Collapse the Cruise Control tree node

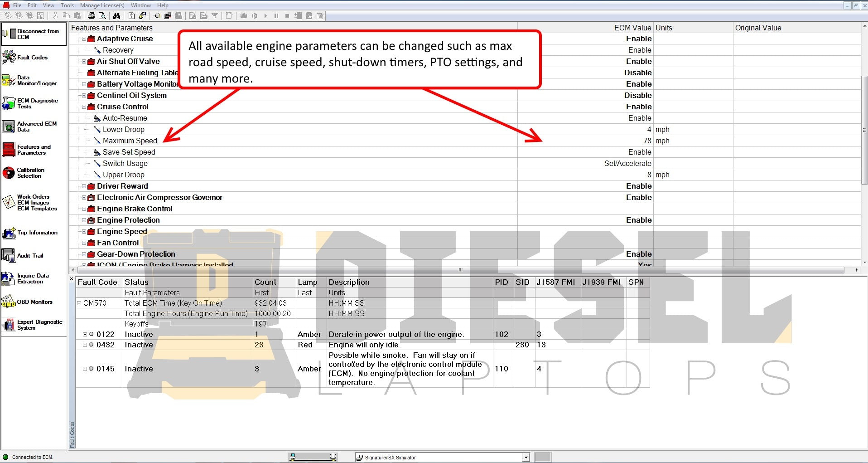pyautogui.click(x=84, y=107)
